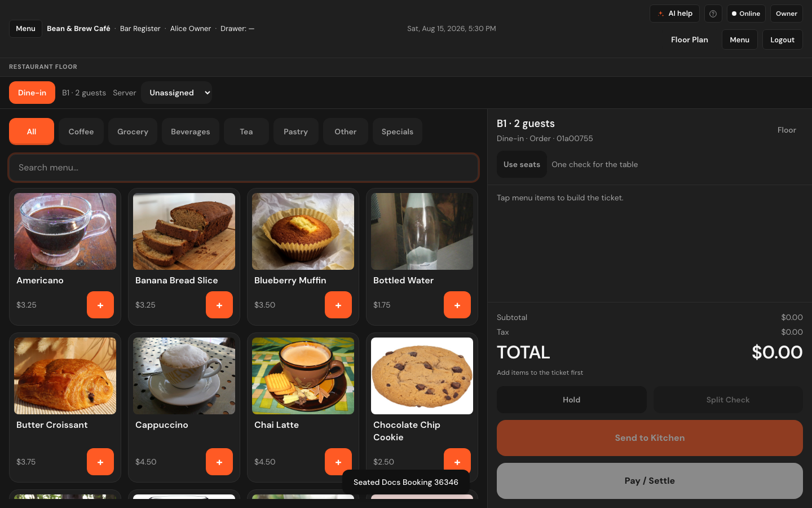Focus the Search menu input field

coord(244,168)
